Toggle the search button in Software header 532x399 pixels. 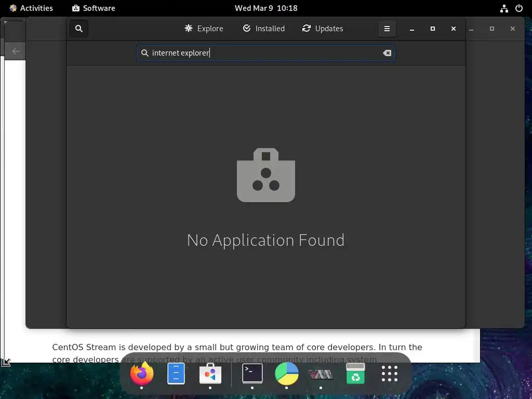click(79, 29)
